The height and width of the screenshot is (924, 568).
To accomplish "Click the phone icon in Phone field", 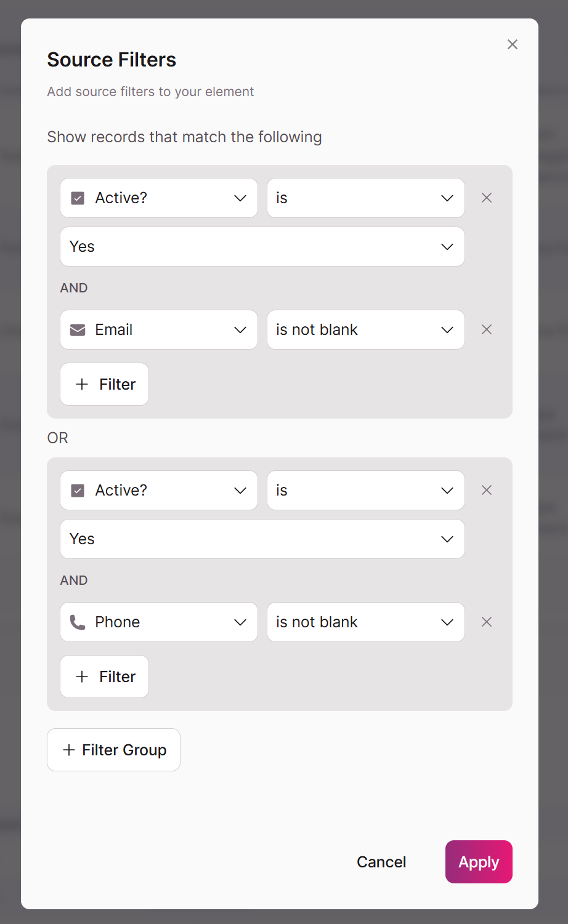I will click(78, 622).
